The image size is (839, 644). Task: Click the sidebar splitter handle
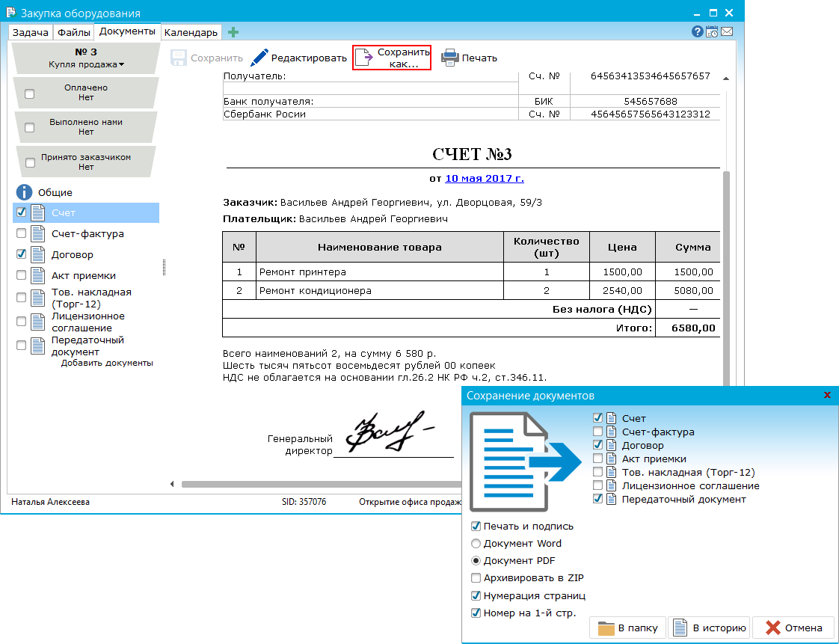[x=164, y=267]
